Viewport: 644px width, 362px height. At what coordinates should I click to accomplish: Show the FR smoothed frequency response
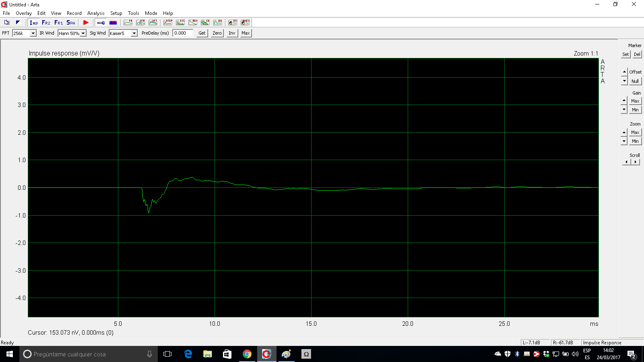128,23
